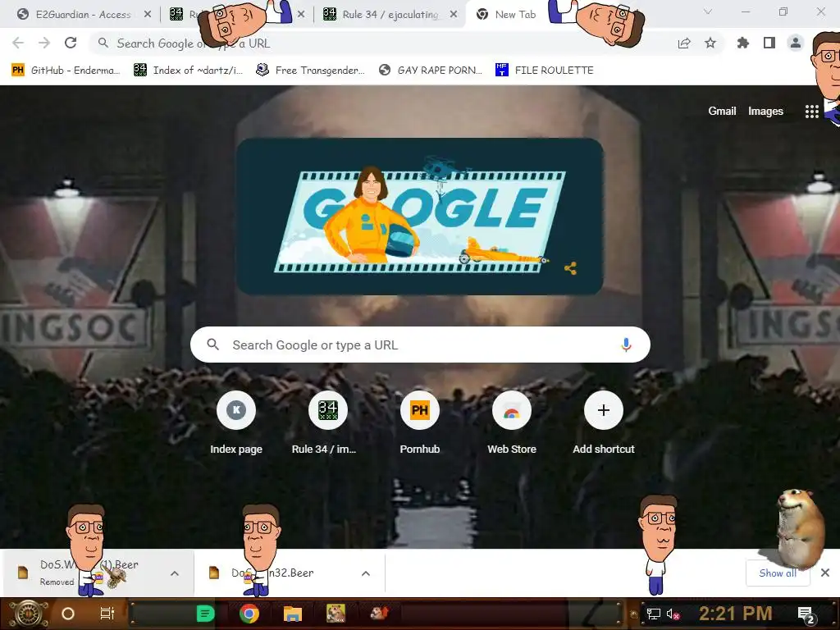Share the Google doodle
This screenshot has height=630, width=840.
(x=571, y=268)
